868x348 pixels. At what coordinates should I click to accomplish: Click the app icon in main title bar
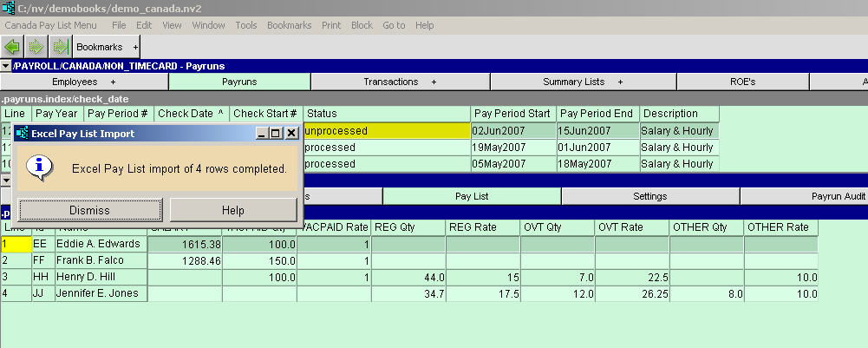(x=8, y=7)
